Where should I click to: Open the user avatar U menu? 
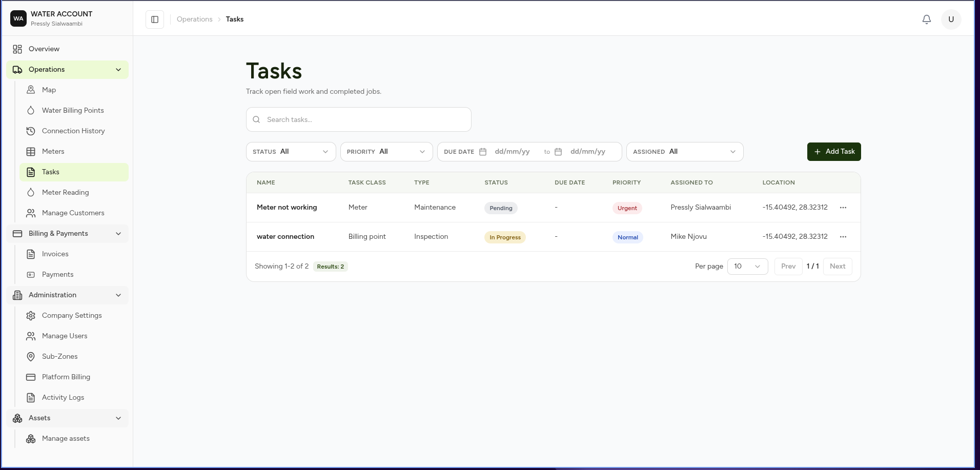[x=951, y=19]
